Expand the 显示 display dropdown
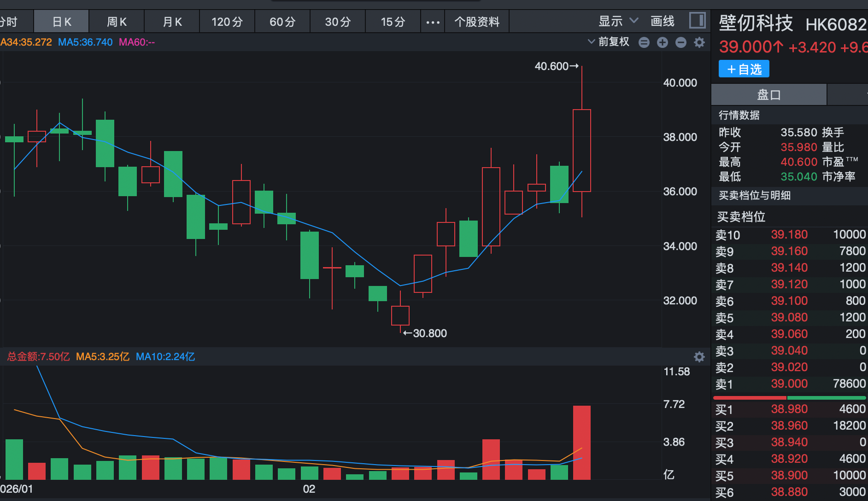868x501 pixels. (618, 21)
